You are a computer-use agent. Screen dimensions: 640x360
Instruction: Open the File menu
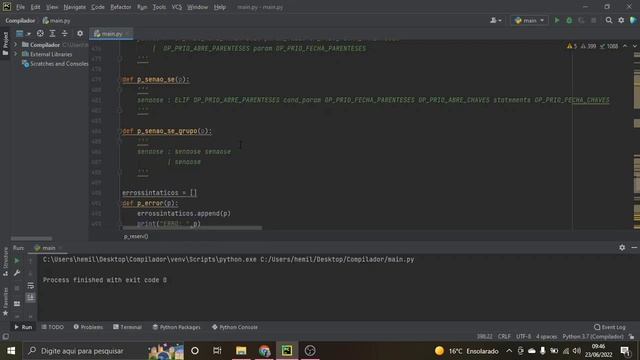pos(20,7)
